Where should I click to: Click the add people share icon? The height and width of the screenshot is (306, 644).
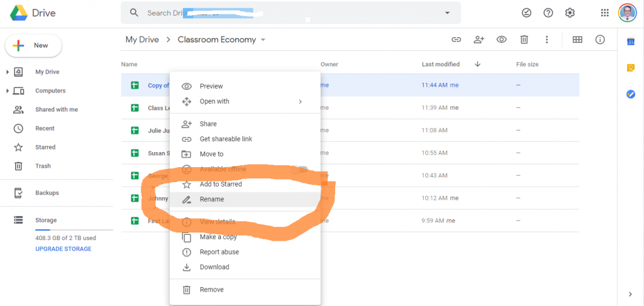479,40
